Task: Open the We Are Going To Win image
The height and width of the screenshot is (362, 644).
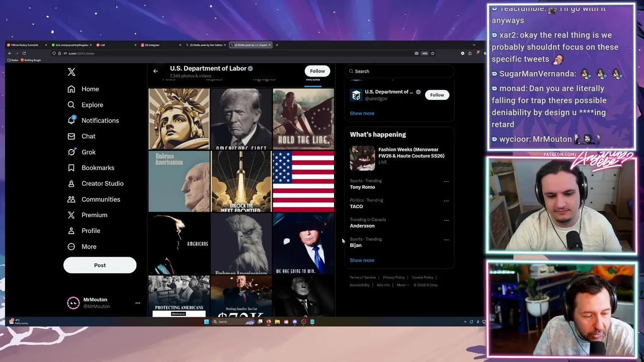Action: tap(303, 244)
